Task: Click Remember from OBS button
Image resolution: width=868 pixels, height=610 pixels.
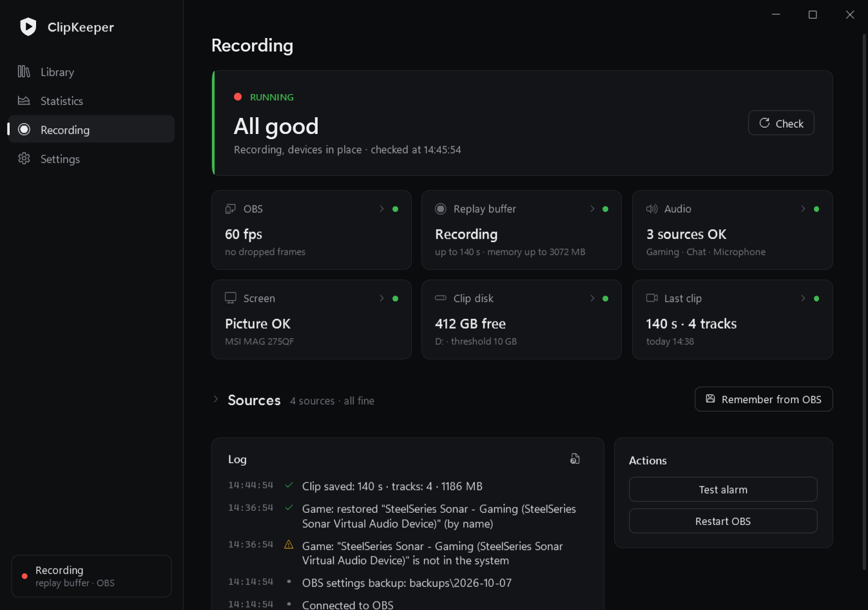Action: tap(764, 399)
